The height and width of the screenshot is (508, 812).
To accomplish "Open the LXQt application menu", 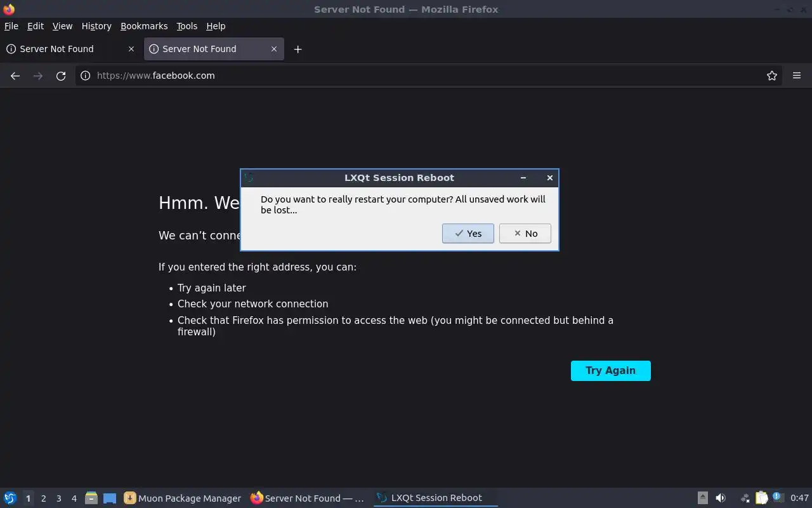I will point(10,498).
